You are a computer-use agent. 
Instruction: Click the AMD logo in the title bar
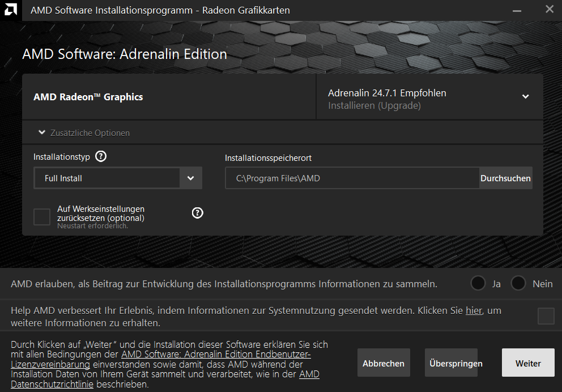coord(10,10)
